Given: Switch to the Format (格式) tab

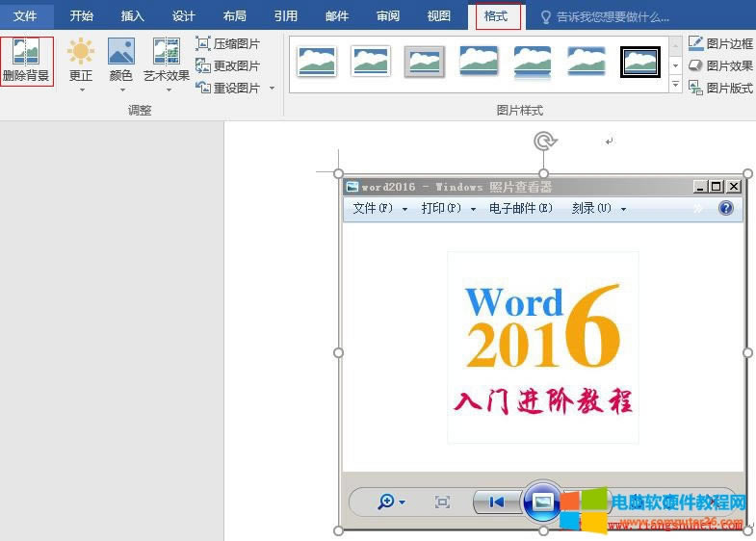Looking at the screenshot, I should (x=497, y=16).
